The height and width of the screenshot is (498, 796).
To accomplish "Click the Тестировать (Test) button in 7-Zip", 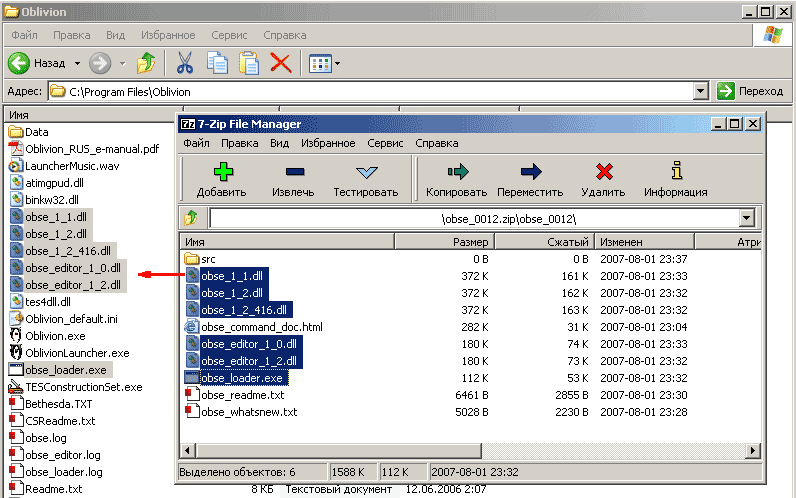I will tap(366, 180).
